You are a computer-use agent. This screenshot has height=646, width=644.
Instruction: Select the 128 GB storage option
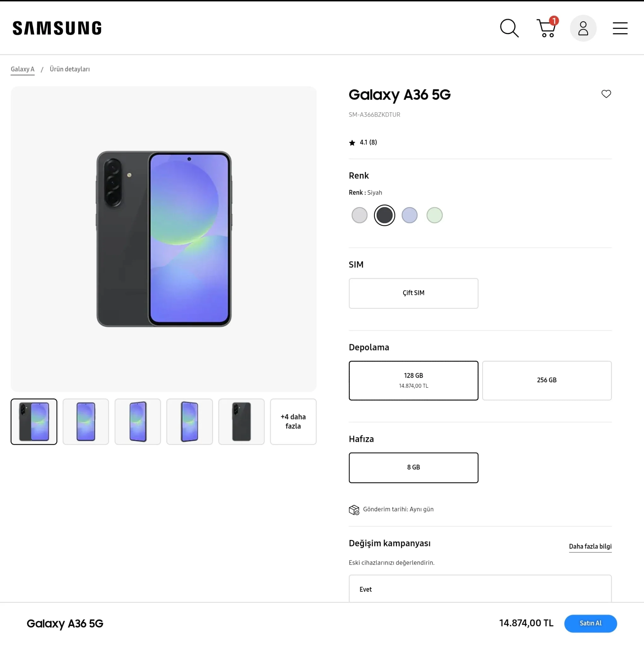pos(413,380)
